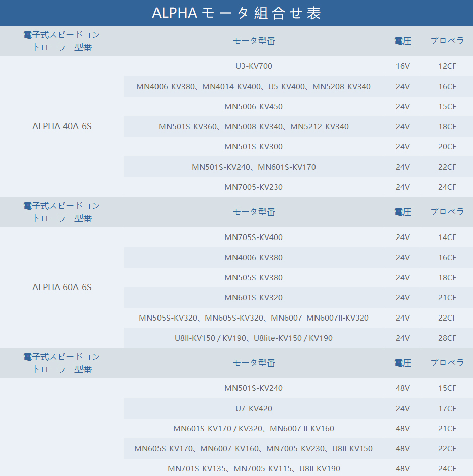Click the topmost モータ型番 column header
This screenshot has height=476, width=473.
point(254,41)
